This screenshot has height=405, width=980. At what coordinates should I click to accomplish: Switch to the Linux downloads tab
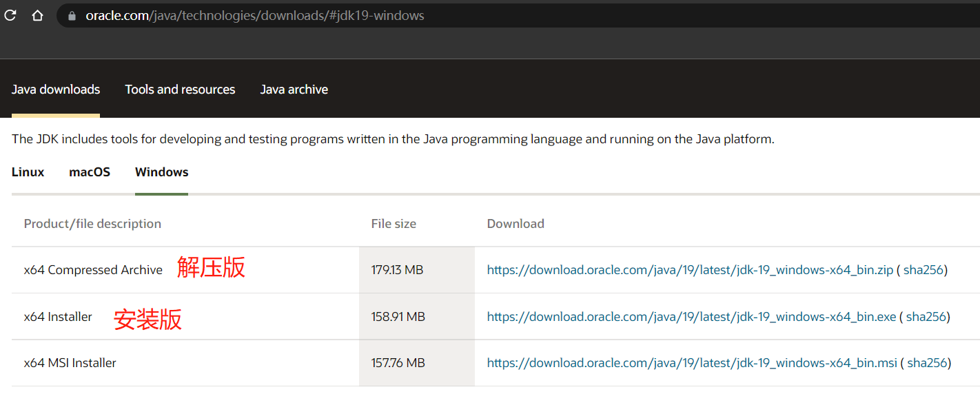tap(28, 172)
